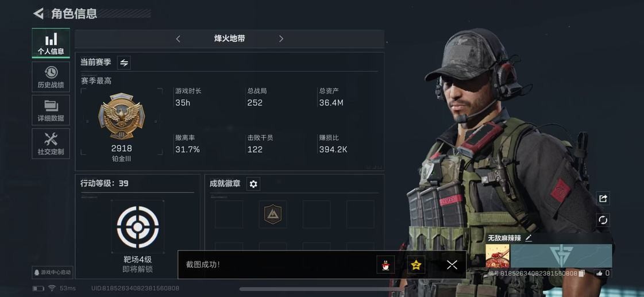The height and width of the screenshot is (297, 644).
Task: Like the profile with thumbs-up icon
Action: (x=599, y=273)
